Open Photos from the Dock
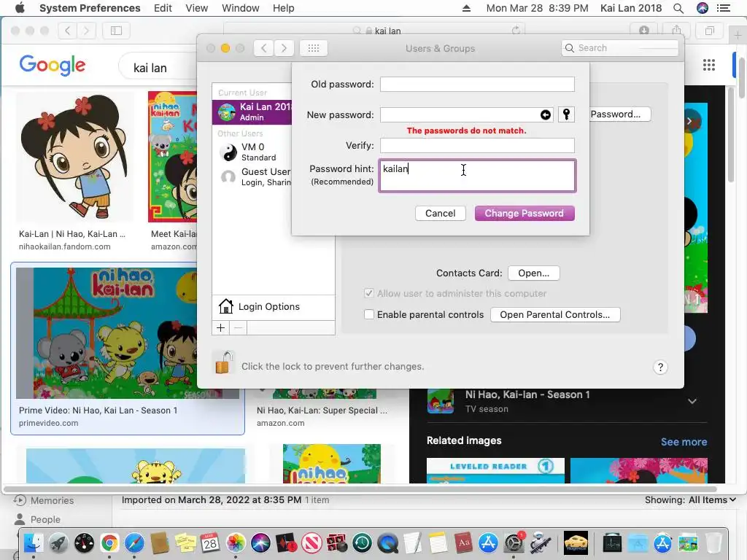This screenshot has width=747, height=560. 236,542
